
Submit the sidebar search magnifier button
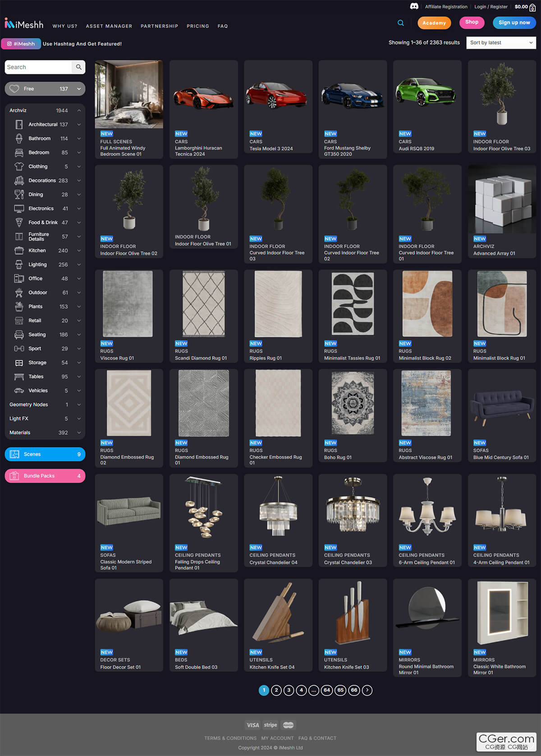[79, 67]
